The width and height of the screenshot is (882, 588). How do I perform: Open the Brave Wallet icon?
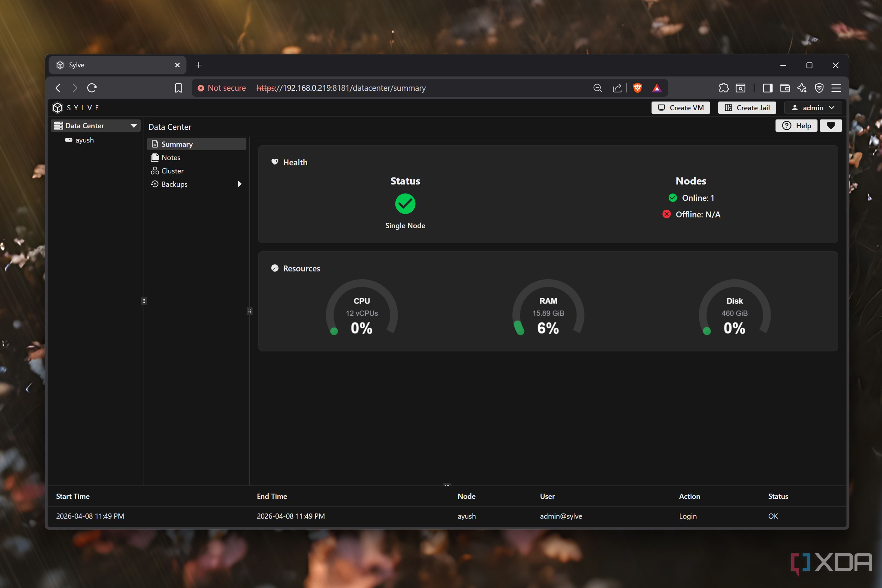[x=785, y=88]
